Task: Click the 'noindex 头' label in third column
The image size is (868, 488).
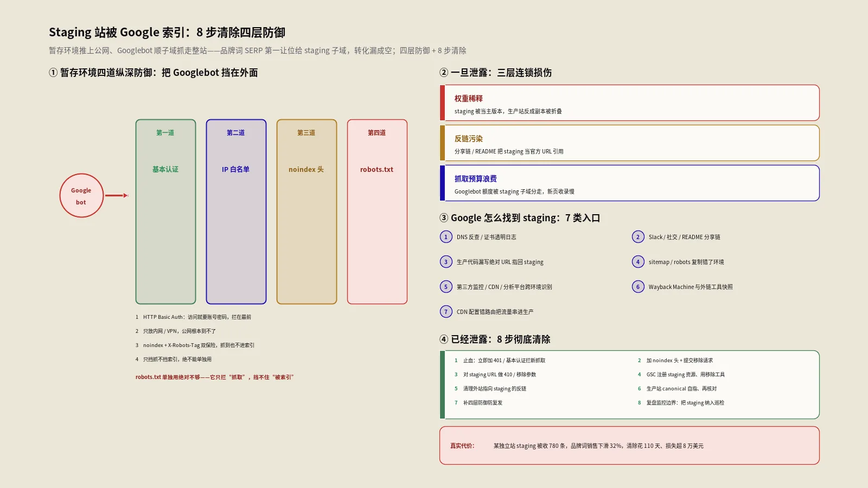Action: click(x=307, y=170)
